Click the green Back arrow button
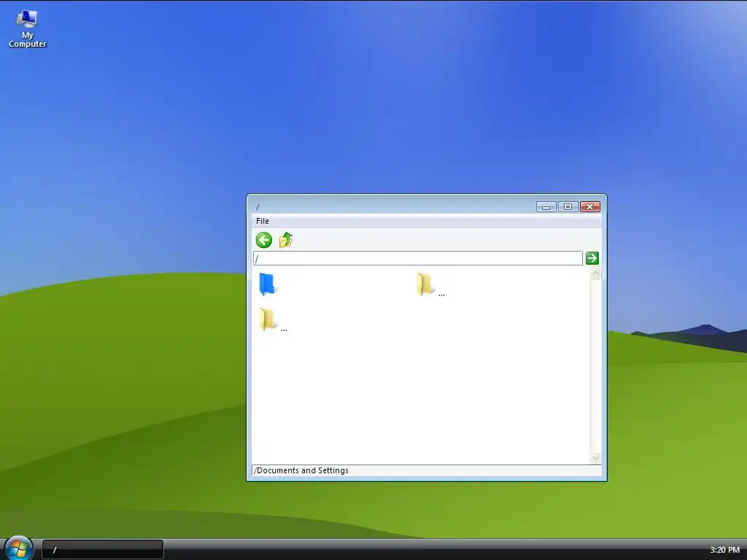This screenshot has height=560, width=747. [x=264, y=240]
